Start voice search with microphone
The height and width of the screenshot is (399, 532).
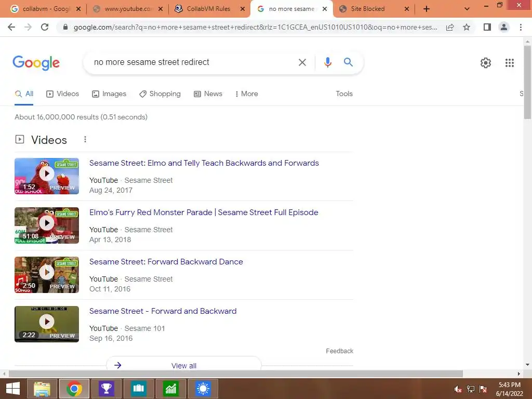[327, 62]
